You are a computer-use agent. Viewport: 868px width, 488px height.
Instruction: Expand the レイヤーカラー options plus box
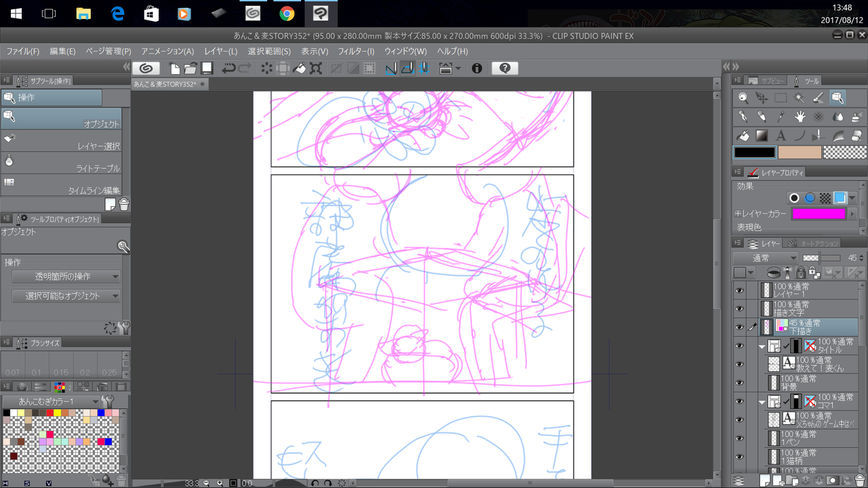738,213
